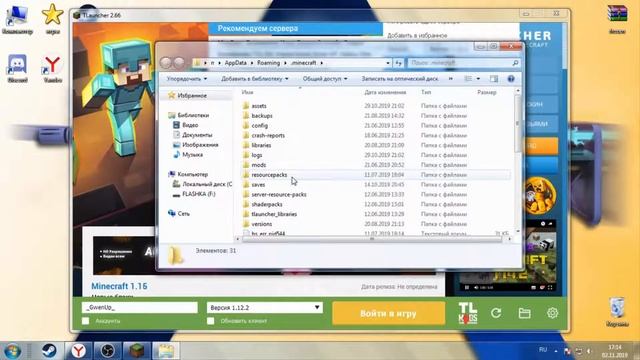Open Recycle Bin on the desktop

click(617, 312)
